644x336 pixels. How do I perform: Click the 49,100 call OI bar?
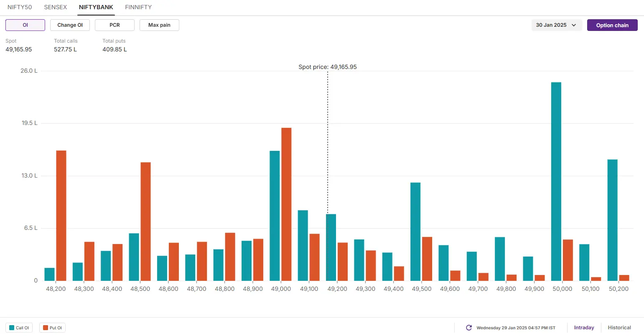point(303,245)
